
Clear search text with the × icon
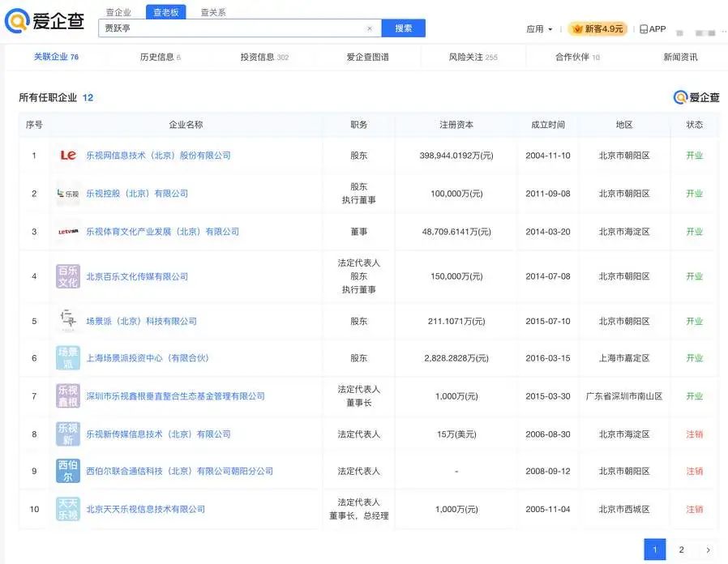pos(370,28)
